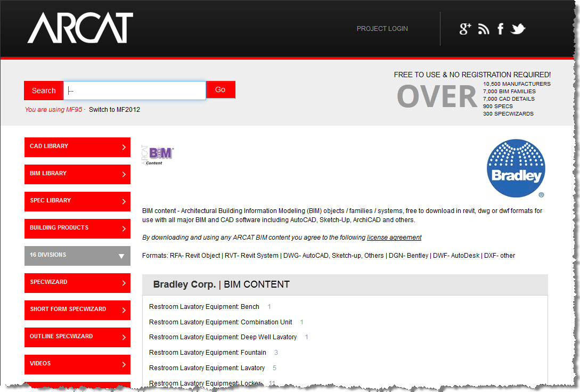Open the BIM LIBRARY menu item
This screenshot has height=392, width=580.
(x=77, y=174)
